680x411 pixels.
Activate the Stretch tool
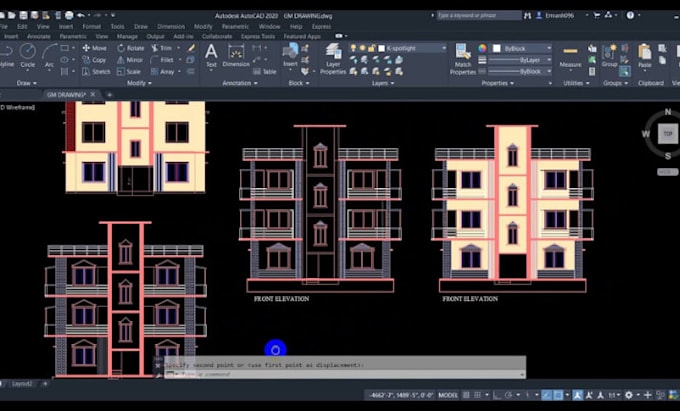point(96,72)
